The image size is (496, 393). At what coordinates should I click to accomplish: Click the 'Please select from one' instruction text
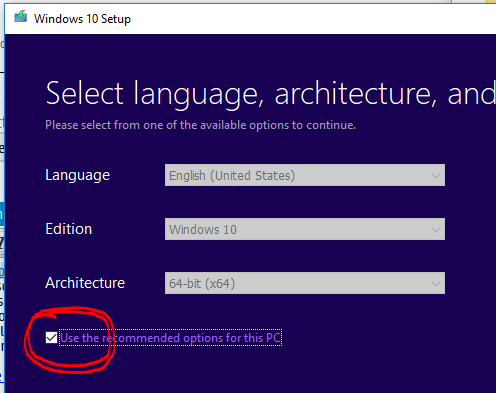pyautogui.click(x=200, y=125)
